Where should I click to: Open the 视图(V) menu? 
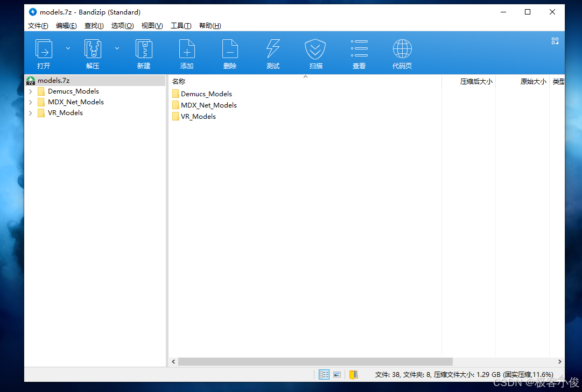click(x=152, y=26)
